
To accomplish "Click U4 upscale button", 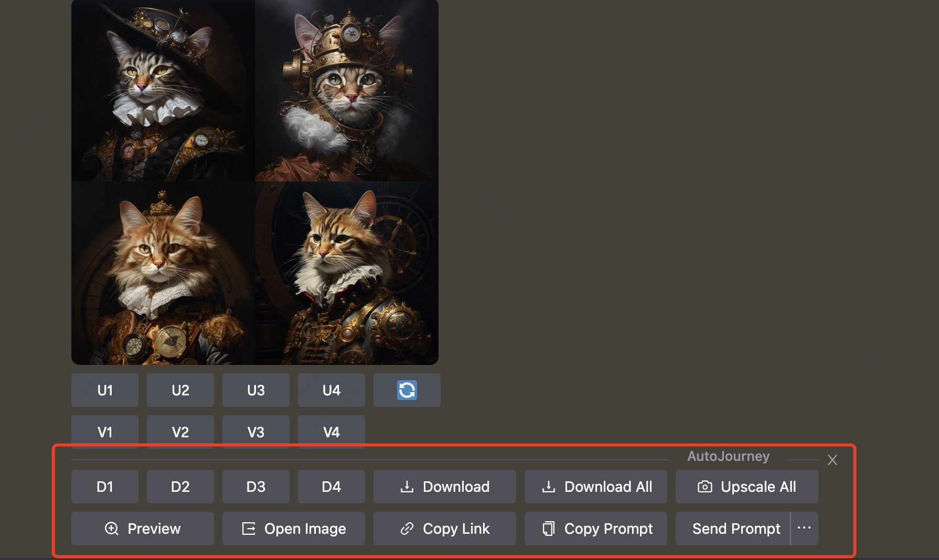I will pyautogui.click(x=331, y=390).
